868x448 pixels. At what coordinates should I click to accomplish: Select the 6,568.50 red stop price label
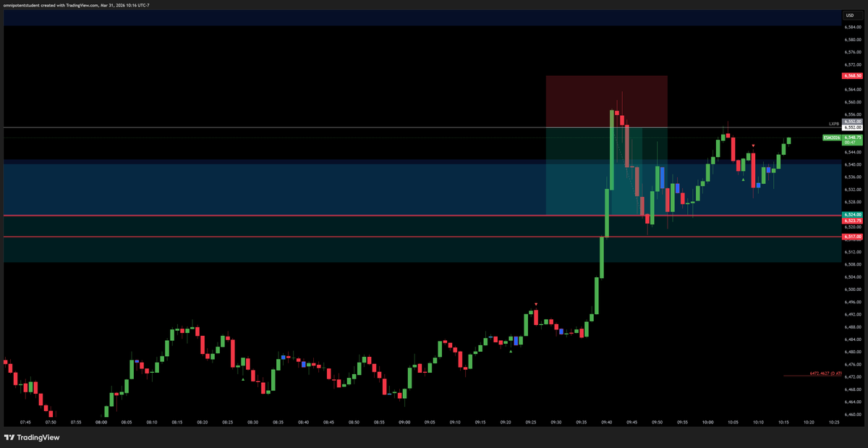pyautogui.click(x=851, y=75)
